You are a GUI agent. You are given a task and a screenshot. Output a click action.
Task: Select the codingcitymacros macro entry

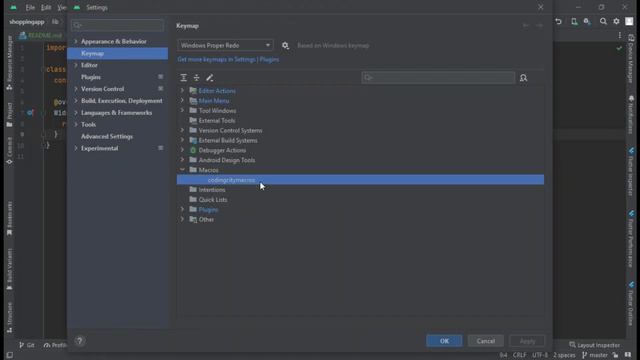tap(360, 180)
